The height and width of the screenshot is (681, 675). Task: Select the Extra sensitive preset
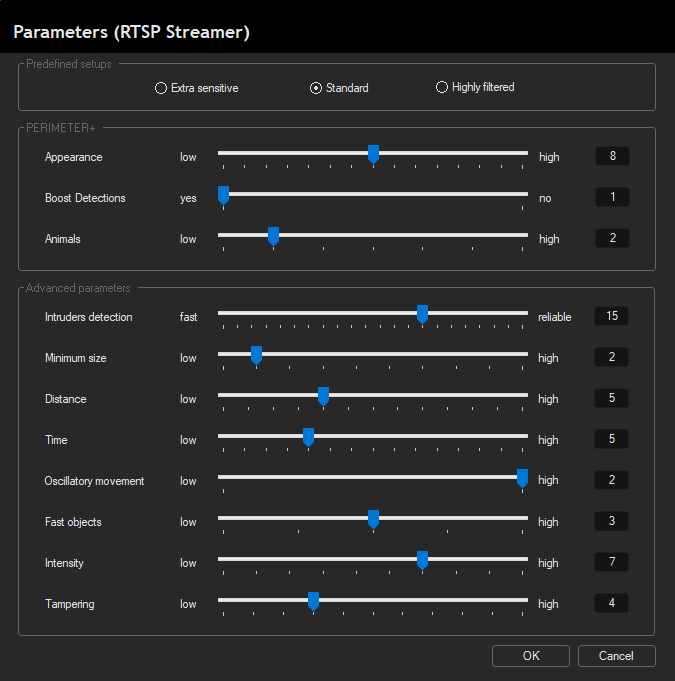click(197, 88)
